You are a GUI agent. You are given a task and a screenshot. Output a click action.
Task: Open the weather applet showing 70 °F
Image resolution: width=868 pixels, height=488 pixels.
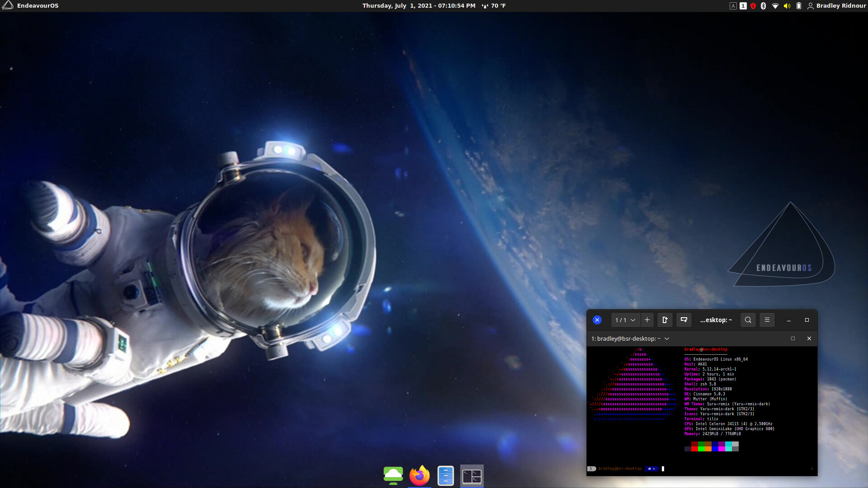(x=494, y=5)
